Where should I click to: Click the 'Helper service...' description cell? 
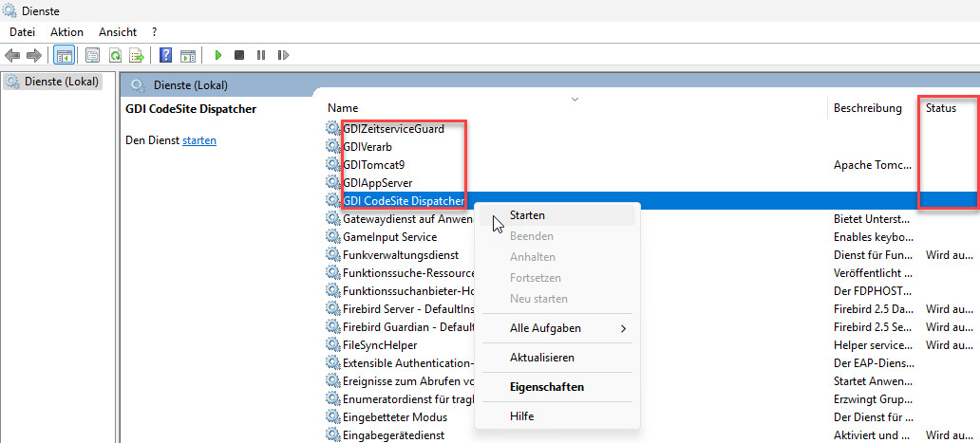click(874, 345)
